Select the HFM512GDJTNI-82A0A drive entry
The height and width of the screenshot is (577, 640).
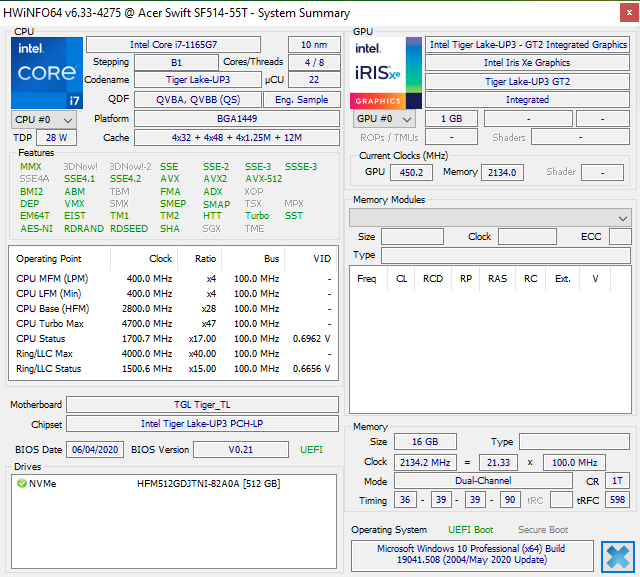pos(208,484)
